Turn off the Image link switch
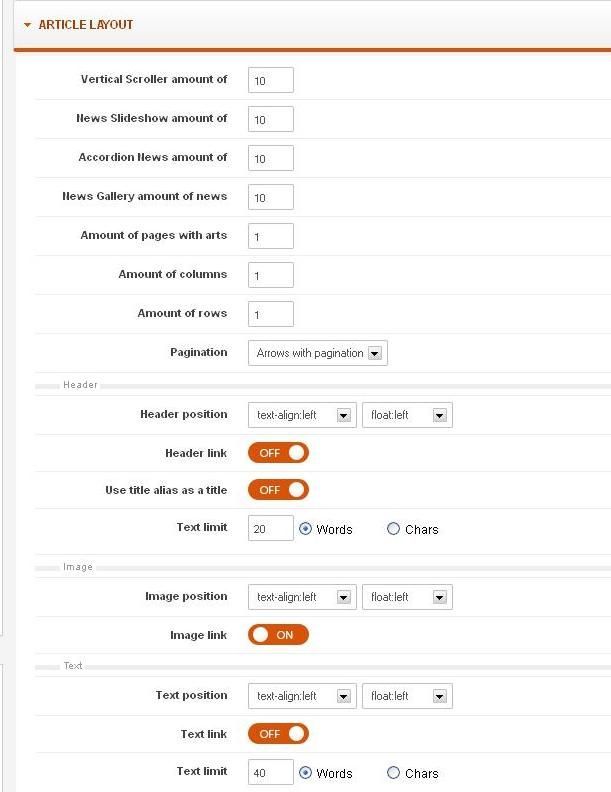The height and width of the screenshot is (792, 611). (x=278, y=635)
